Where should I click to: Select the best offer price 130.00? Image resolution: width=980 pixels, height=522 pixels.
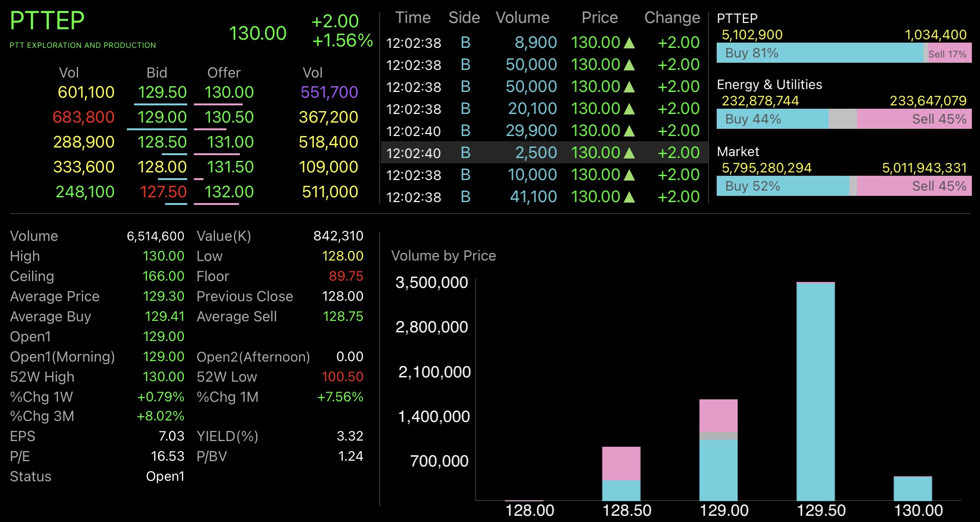(229, 92)
